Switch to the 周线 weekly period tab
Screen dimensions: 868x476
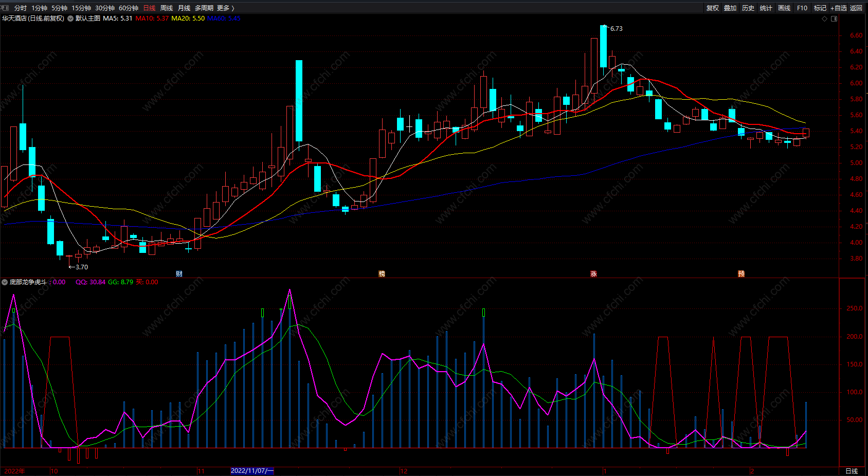167,8
